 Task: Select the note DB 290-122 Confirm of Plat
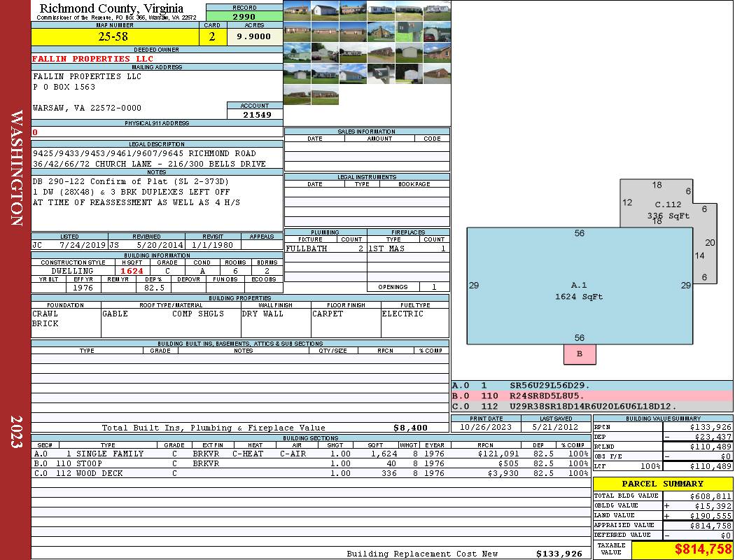(131, 181)
